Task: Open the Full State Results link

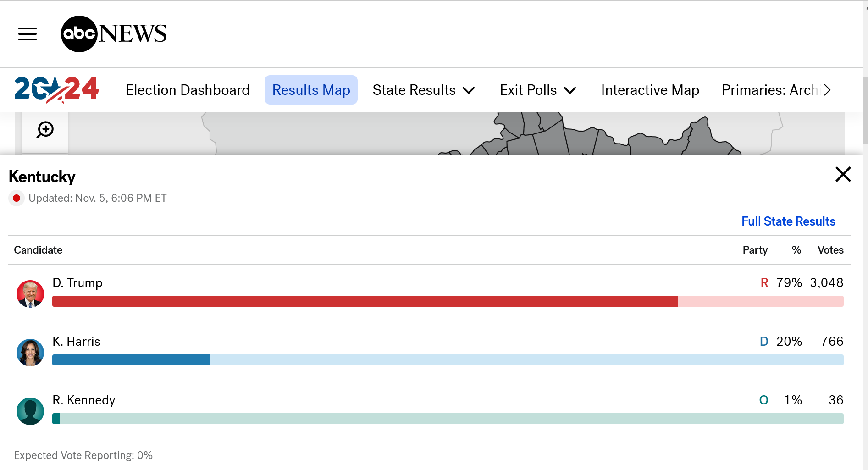Action: click(x=788, y=221)
